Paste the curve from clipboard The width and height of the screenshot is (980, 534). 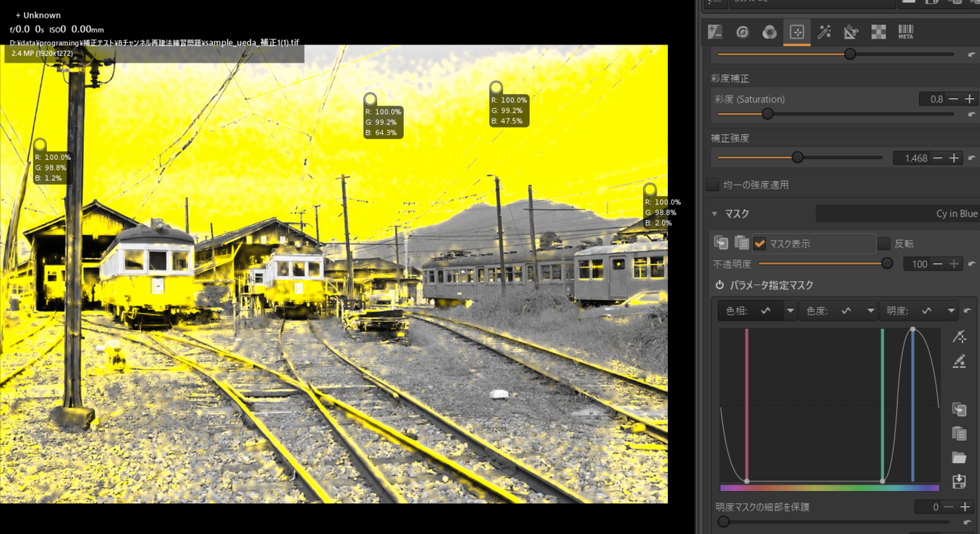coord(959,433)
